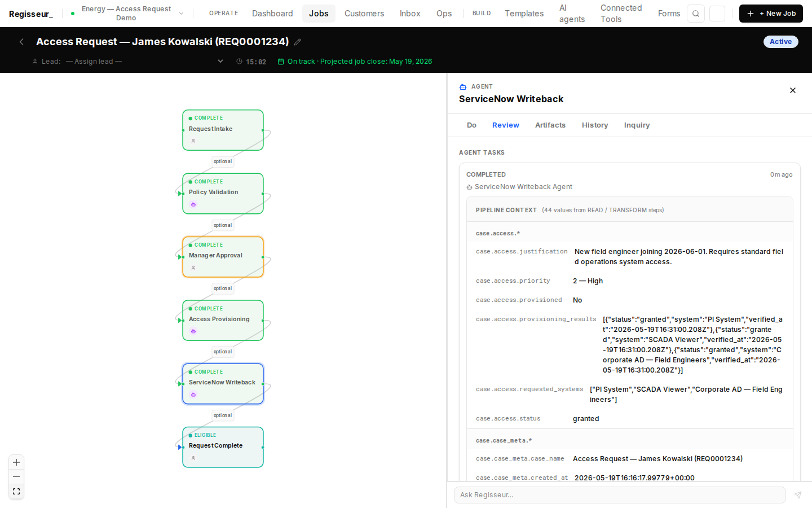
Task: Select the Manager Approval node
Action: pyautogui.click(x=223, y=257)
